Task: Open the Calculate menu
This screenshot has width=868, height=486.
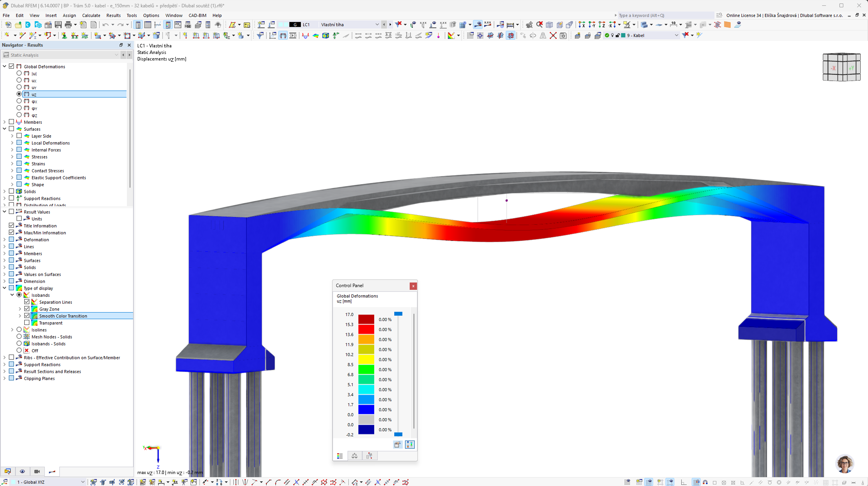Action: (x=91, y=15)
